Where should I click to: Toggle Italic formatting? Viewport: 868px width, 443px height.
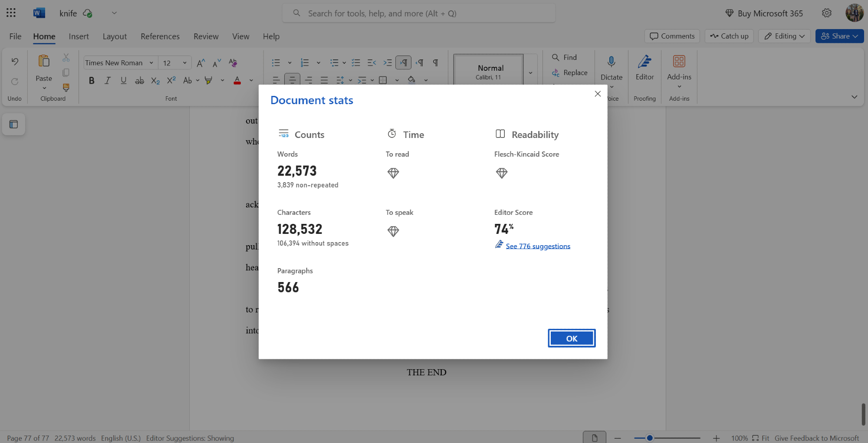click(108, 80)
